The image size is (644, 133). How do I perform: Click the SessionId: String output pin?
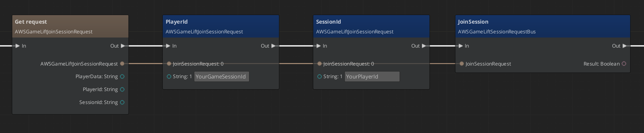tap(122, 102)
